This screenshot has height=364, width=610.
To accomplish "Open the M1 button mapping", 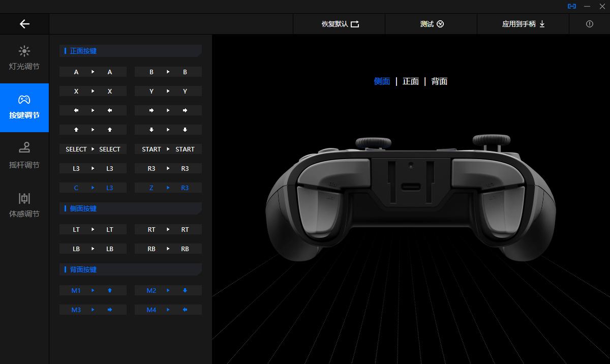I will click(x=93, y=290).
